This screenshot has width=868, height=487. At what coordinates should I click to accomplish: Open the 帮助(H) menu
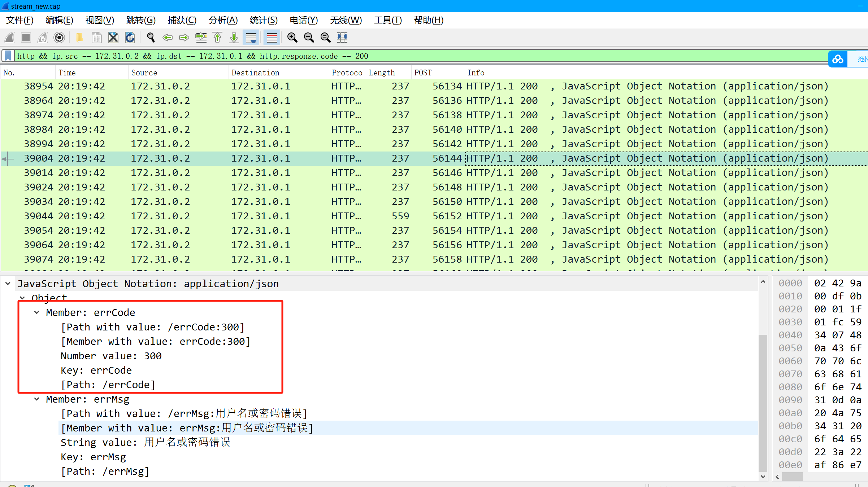pos(429,20)
